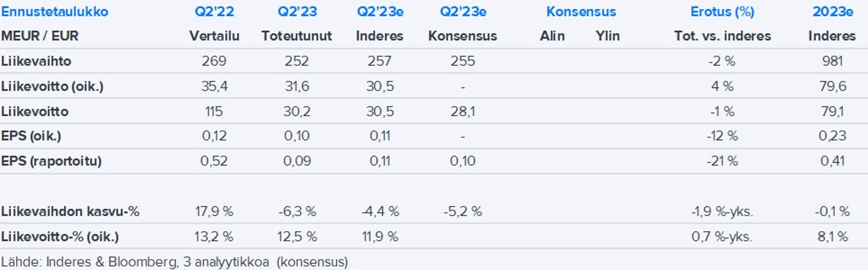
Task: Select the Liikevoitto (oik.) row label
Action: click(52, 86)
